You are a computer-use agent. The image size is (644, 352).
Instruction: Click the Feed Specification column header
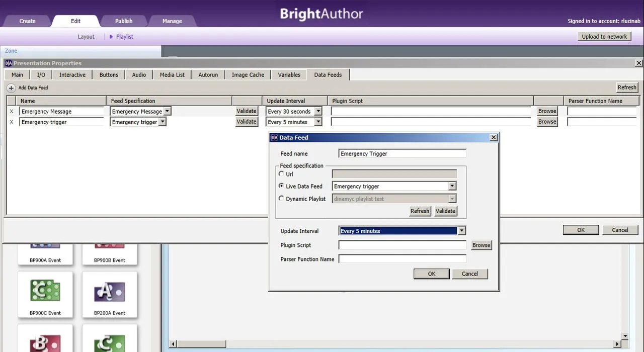[169, 101]
